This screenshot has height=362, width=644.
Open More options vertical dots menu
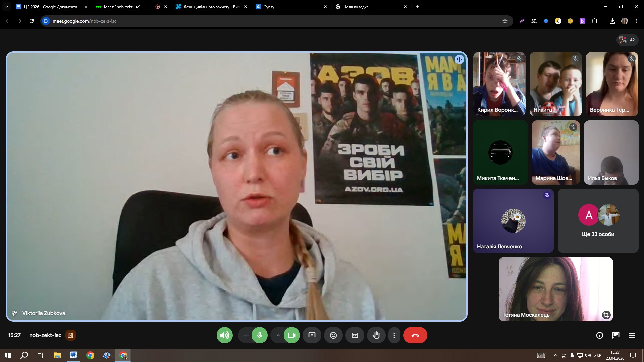tap(394, 335)
